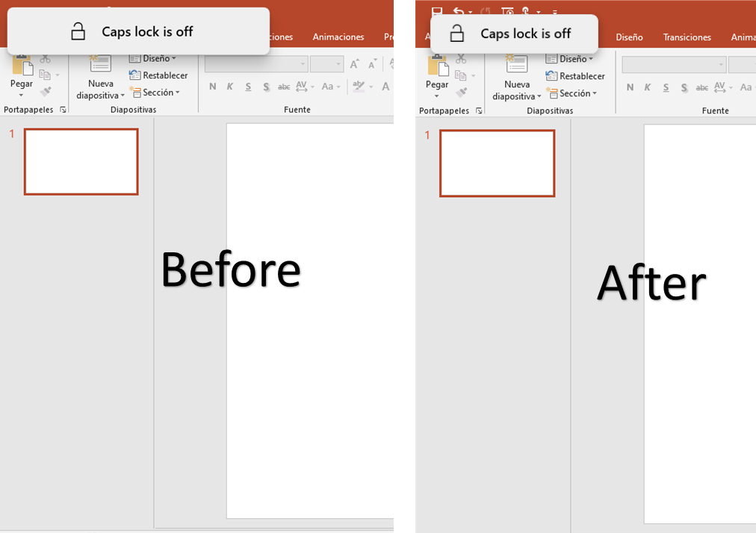Click Restablecer in the Before screenshot

pos(158,75)
